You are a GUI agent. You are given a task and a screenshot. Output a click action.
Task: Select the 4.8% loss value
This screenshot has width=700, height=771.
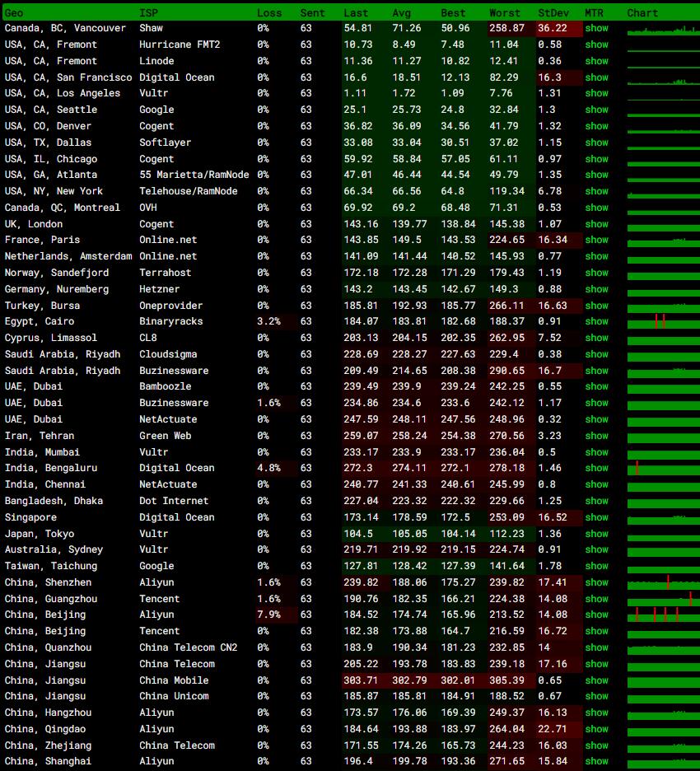(x=268, y=468)
